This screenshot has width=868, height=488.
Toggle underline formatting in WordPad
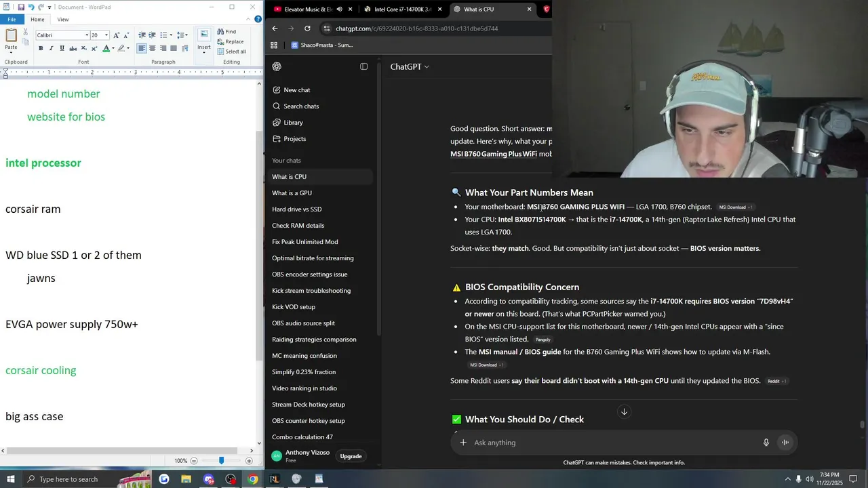pyautogui.click(x=62, y=48)
